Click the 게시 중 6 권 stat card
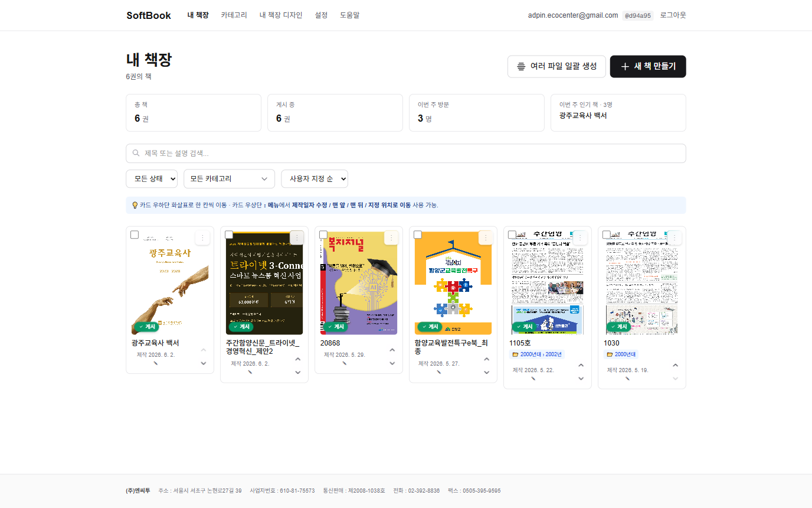 point(335,113)
